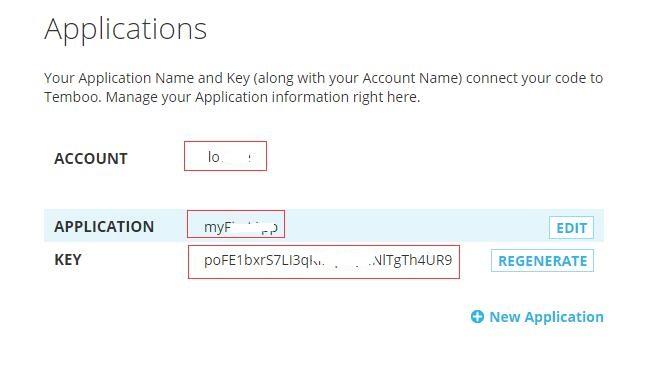
Task: Click the EDIT button for the application
Action: 571,228
